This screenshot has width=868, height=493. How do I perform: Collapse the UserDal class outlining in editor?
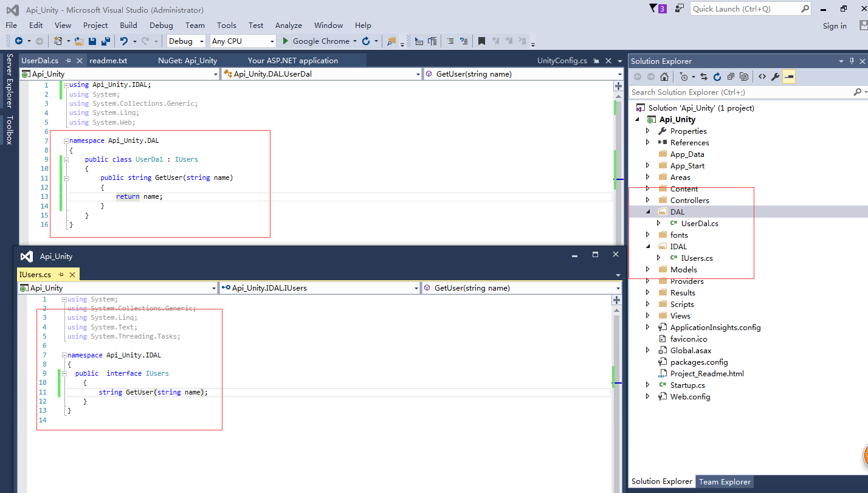pyautogui.click(x=66, y=159)
